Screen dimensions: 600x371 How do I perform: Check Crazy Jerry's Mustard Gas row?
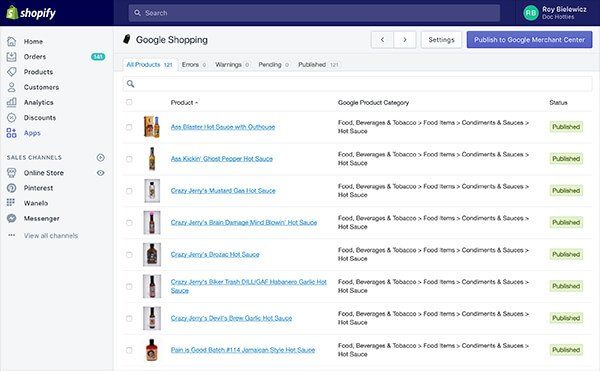click(129, 190)
